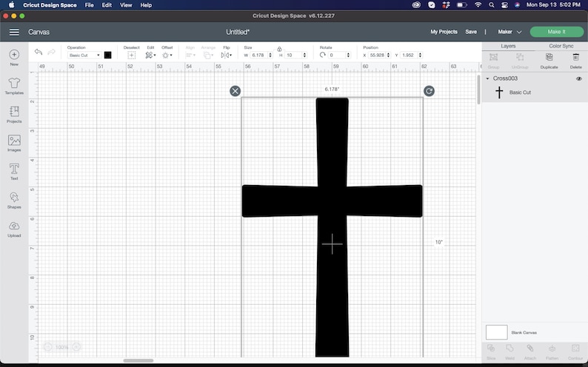Adjust the width stepper arrows
Screen dimensions: 588x367
tap(270, 55)
